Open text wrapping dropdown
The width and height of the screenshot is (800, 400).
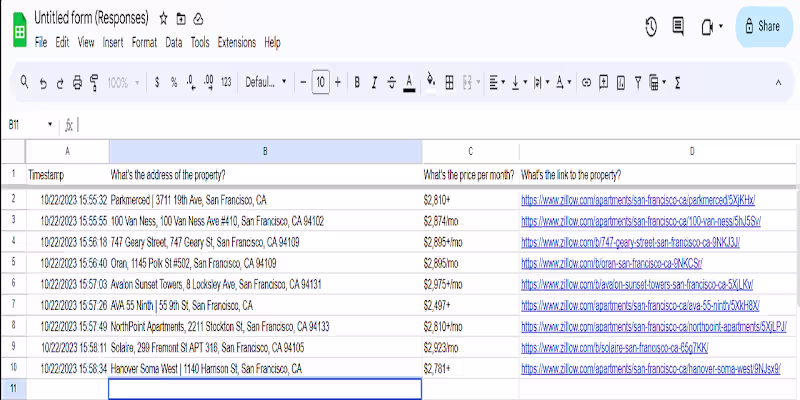541,83
